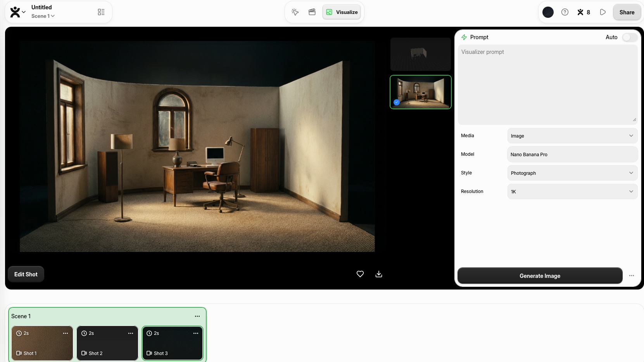
Task: Click the user avatar color circle
Action: tap(548, 12)
